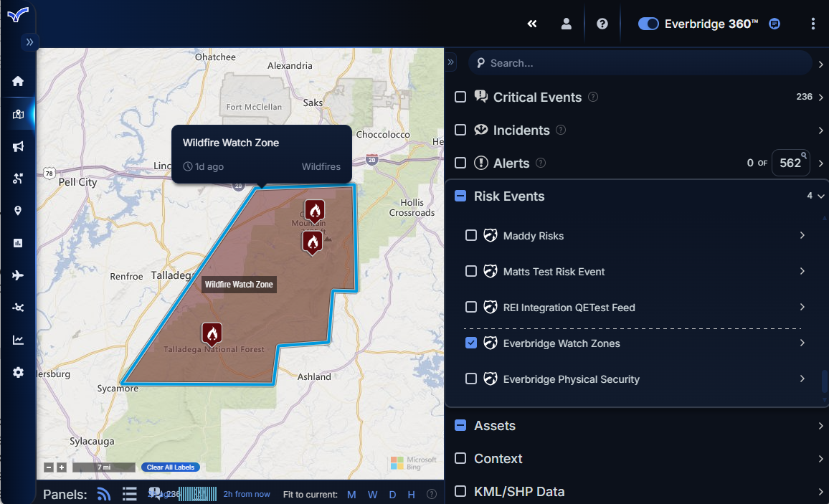Click the Everbridge bird logo
829x504 pixels.
tap(18, 14)
